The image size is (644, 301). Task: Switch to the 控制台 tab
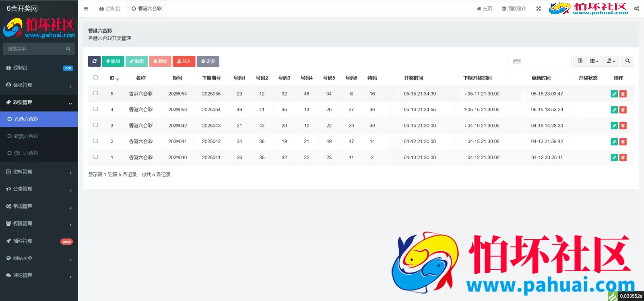tap(109, 8)
